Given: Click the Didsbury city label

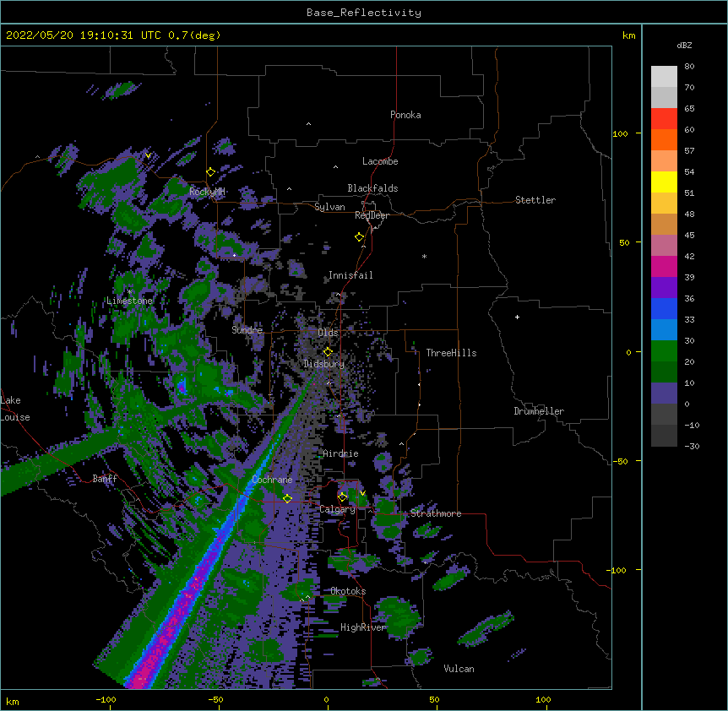Looking at the screenshot, I should tap(324, 364).
